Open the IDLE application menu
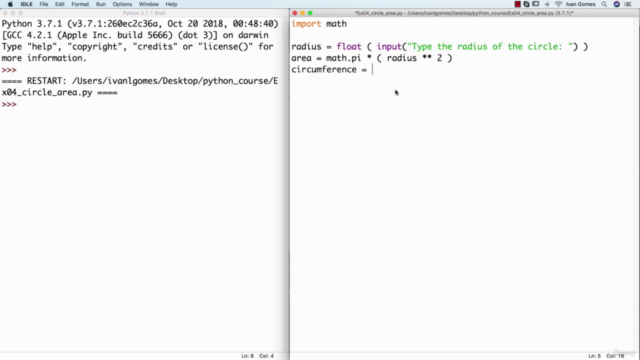 point(27,4)
